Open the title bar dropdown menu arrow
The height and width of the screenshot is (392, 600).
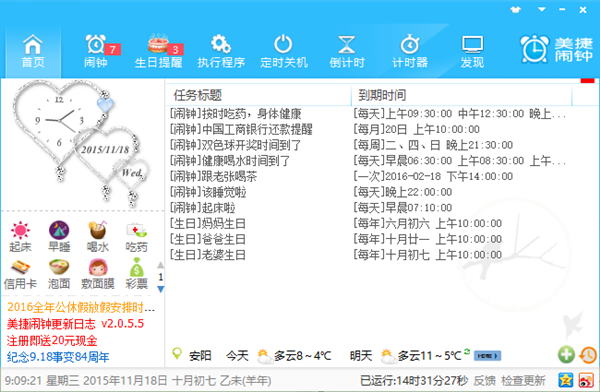tap(541, 9)
